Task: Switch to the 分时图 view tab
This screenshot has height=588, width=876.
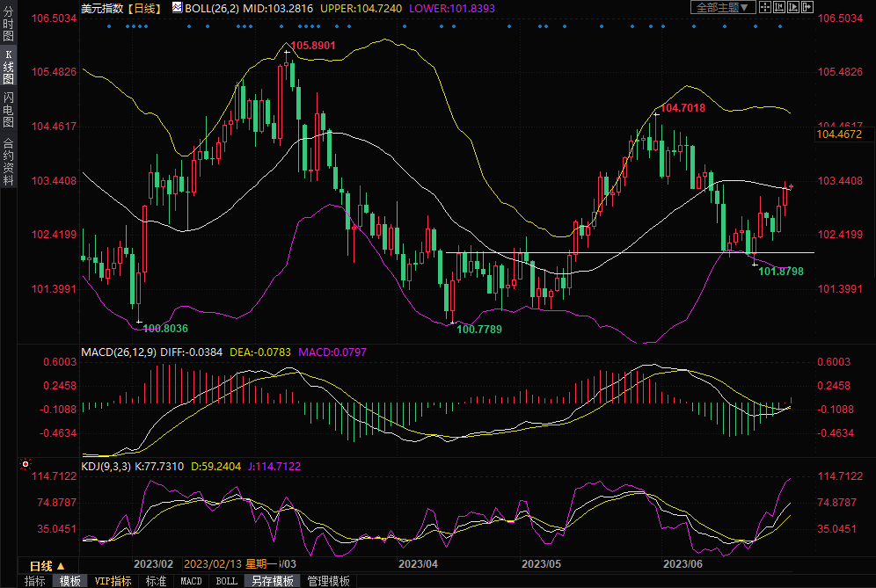Action: 8,24
